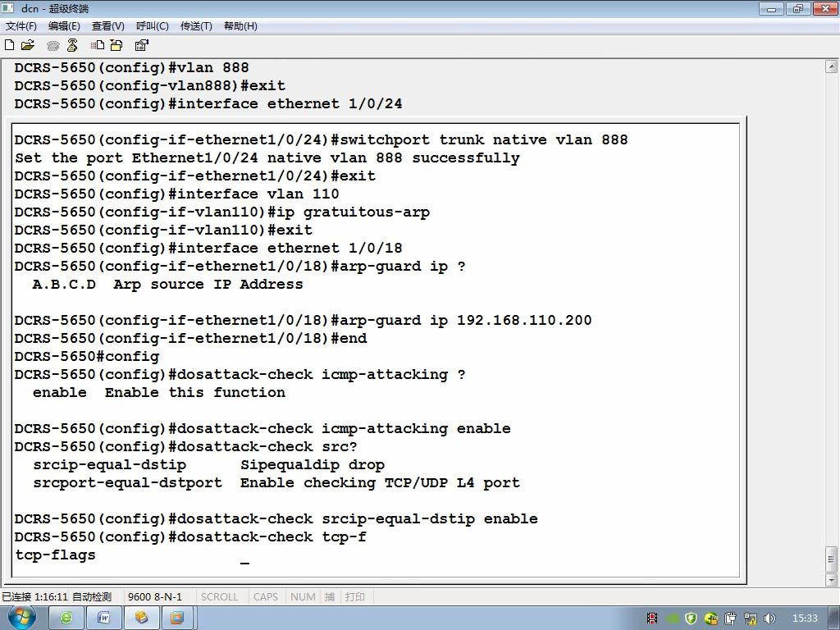Image resolution: width=840 pixels, height=630 pixels.
Task: Click the '捕' capture status indicator
Action: [330, 597]
